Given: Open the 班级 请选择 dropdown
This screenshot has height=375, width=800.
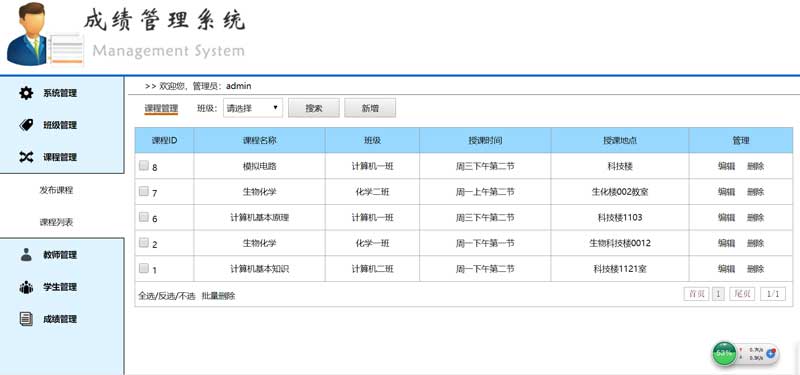Looking at the screenshot, I should click(x=253, y=108).
